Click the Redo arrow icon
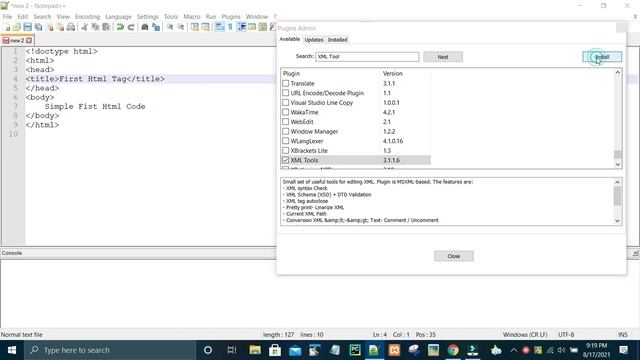Screen dimensions: 640x360 131,27
